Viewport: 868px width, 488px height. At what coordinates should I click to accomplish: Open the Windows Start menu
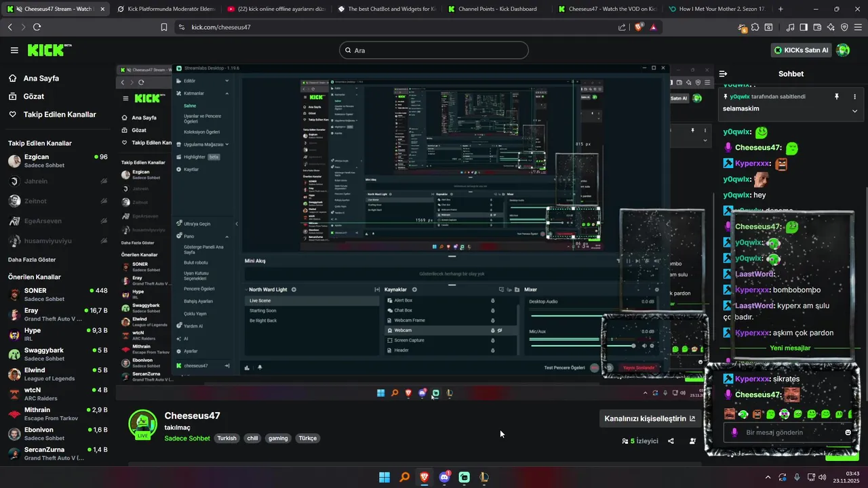[384, 477]
